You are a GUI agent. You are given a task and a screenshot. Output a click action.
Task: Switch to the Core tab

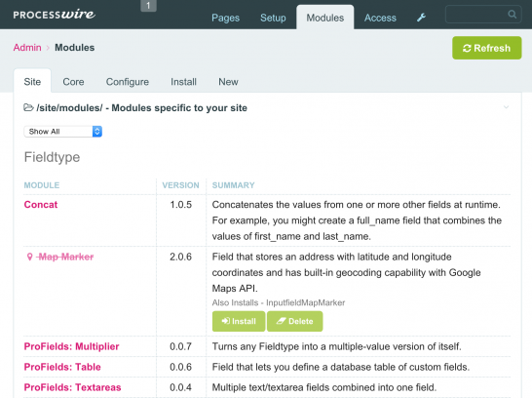pos(73,82)
